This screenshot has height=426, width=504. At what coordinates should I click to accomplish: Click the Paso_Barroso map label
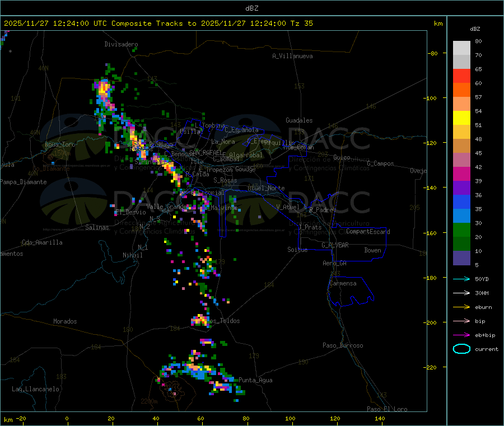tap(343, 345)
